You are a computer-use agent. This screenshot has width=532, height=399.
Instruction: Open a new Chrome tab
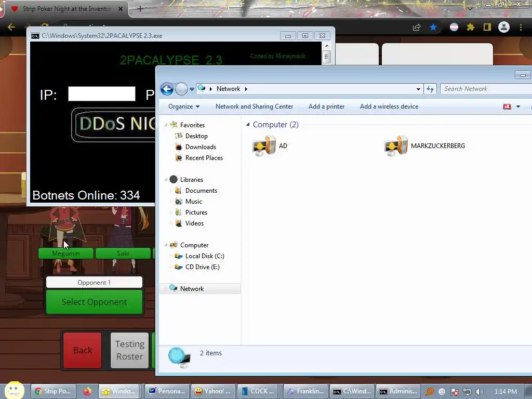click(140, 9)
